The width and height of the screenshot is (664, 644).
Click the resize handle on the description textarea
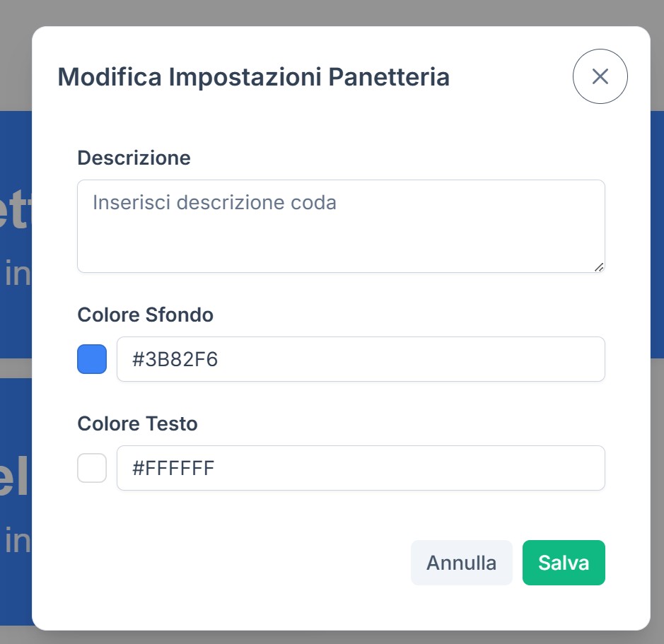point(599,266)
